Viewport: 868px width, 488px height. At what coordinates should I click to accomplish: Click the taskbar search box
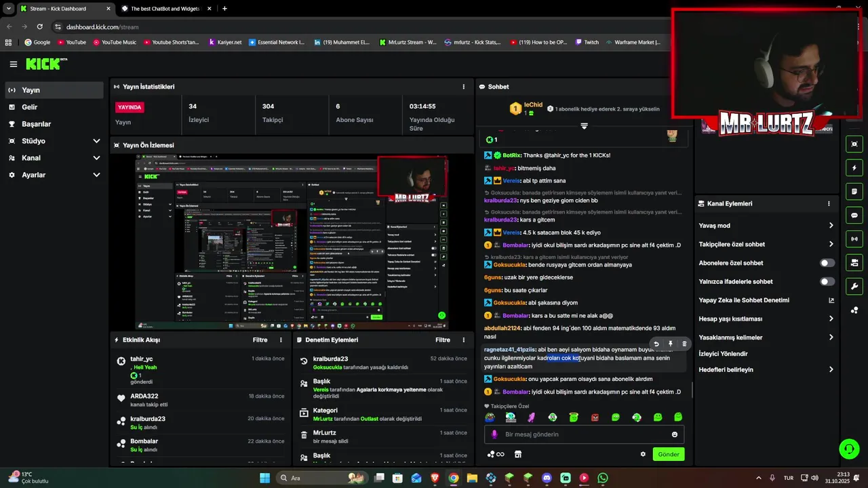323,478
